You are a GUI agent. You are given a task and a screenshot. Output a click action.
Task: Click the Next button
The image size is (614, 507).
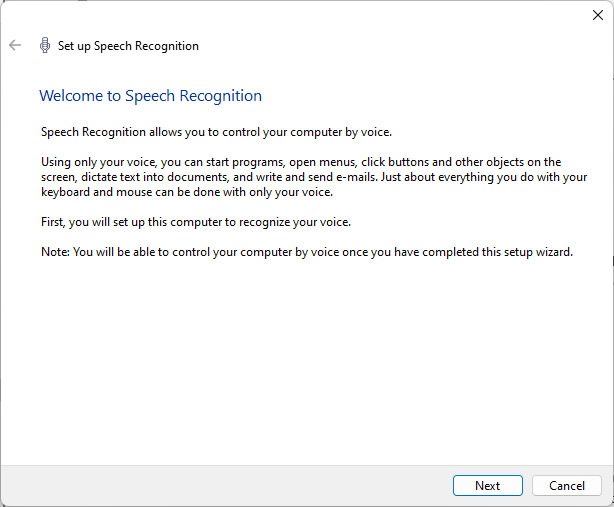488,485
